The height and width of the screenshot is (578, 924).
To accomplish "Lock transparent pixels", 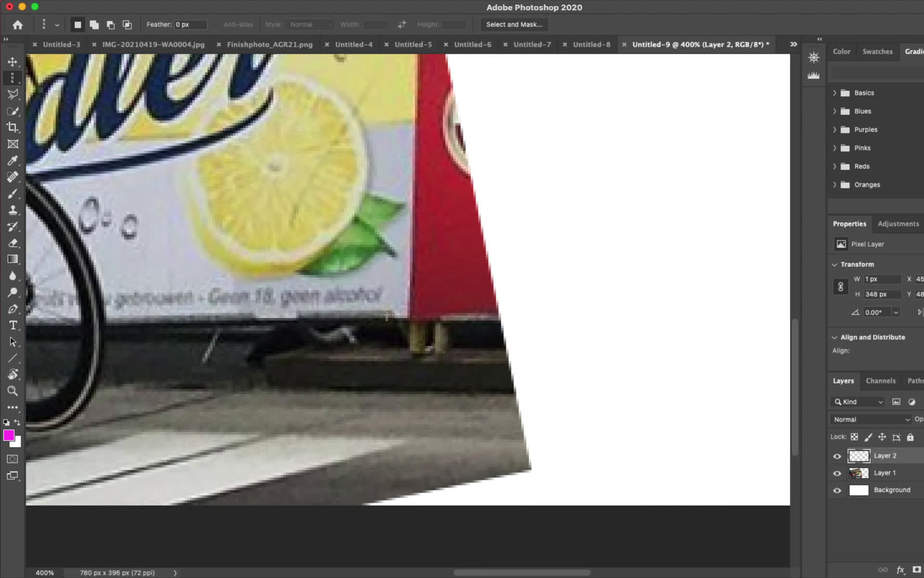I will coord(854,437).
